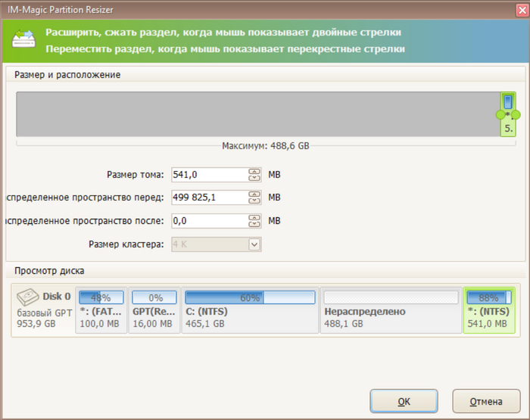Open the Размер кластера dropdown
The image size is (530, 420).
point(254,244)
